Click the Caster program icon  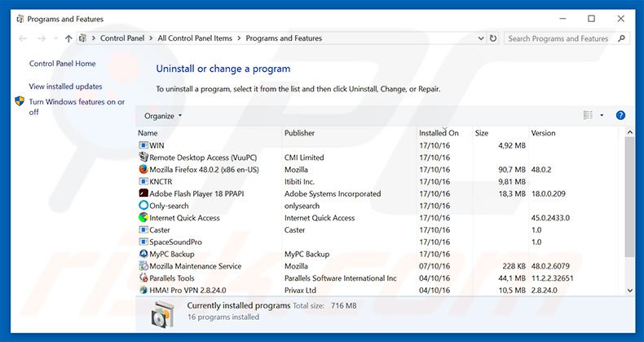coord(143,230)
